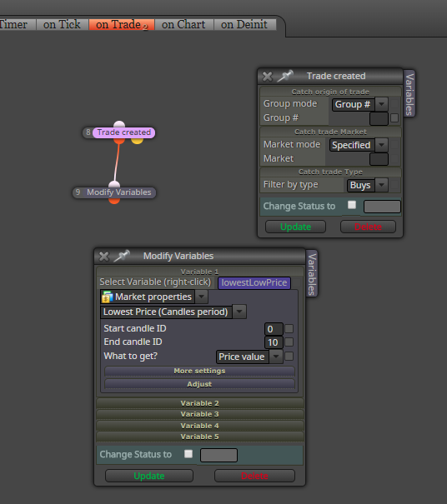Click Delete in Trade created panel
This screenshot has height=504, width=447.
click(368, 227)
